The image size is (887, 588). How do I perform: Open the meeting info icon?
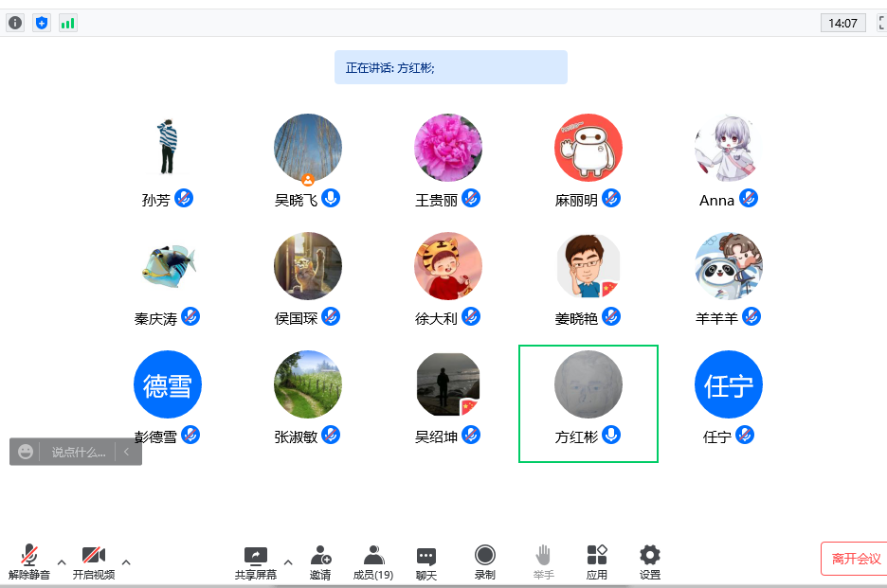coord(15,23)
